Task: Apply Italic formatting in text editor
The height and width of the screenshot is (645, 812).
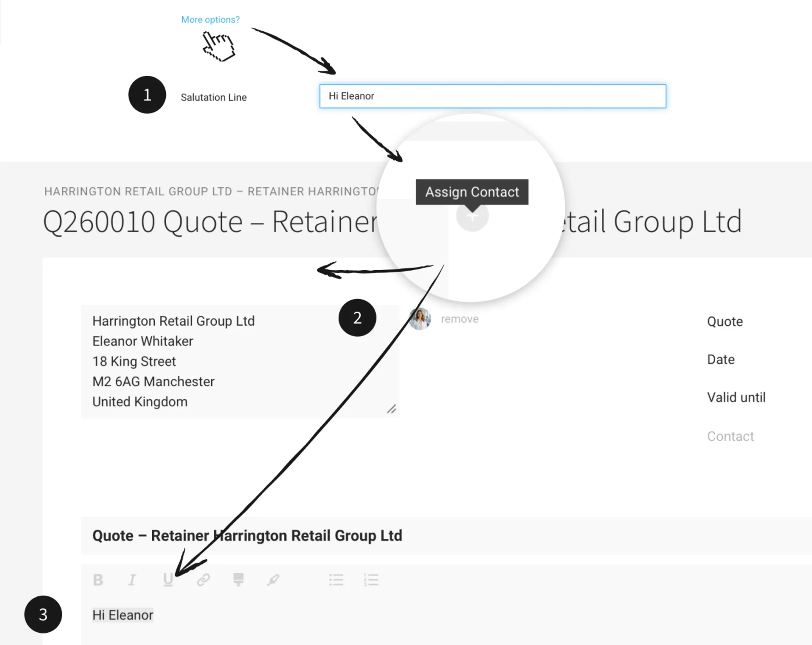Action: [x=132, y=580]
